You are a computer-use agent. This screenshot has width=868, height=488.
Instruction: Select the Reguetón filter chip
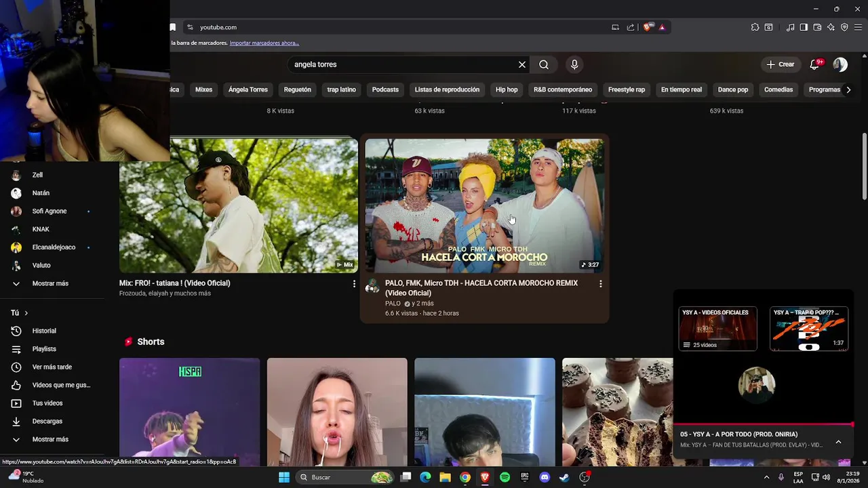297,89
